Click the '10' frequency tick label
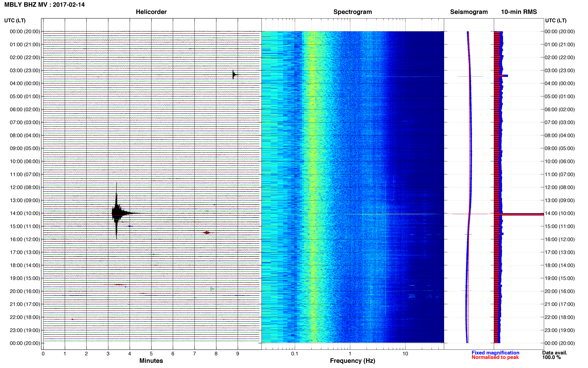Screen dimensions: 588x368 (x=405, y=354)
